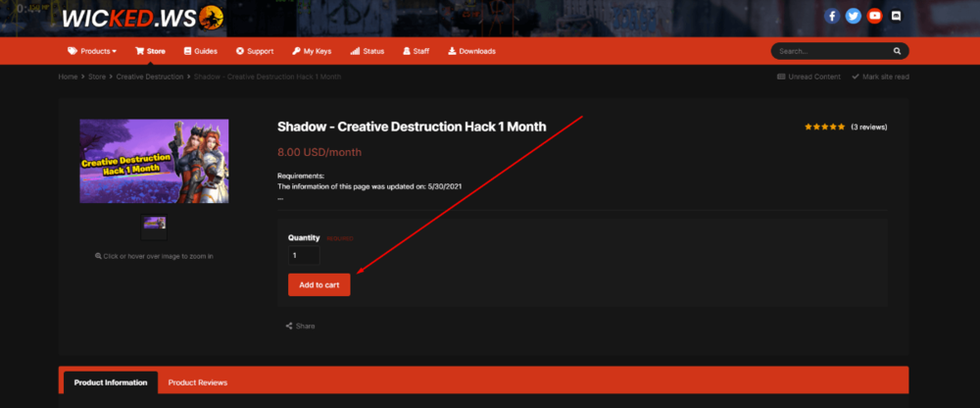Click the small product thumbnail image
980x408 pixels.
154,224
